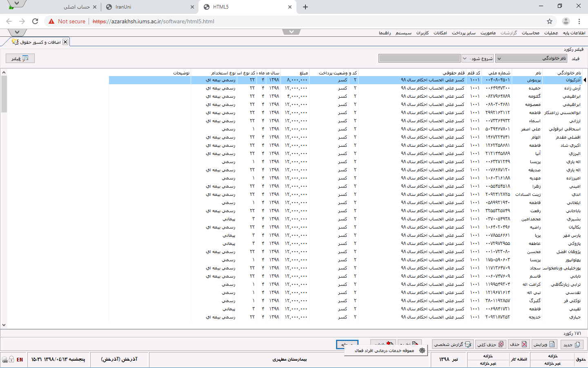Expand the top-left collapse chevron panel
Screen dimensions: 588x368
pyautogui.click(x=17, y=32)
